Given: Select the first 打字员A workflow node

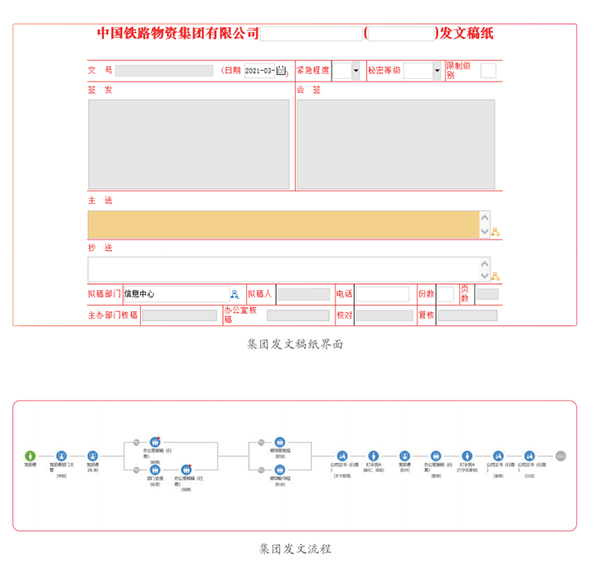Looking at the screenshot, I should pos(373,456).
